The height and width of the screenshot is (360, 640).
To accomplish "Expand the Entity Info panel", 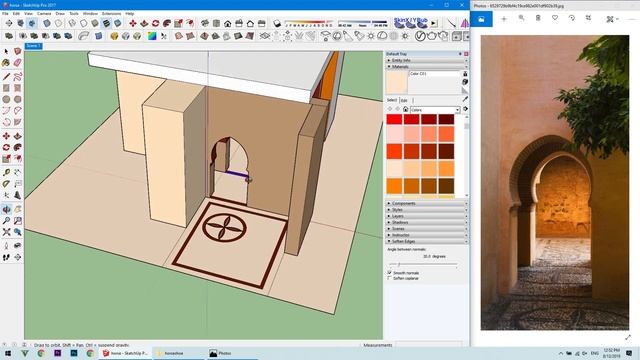I will [426, 60].
